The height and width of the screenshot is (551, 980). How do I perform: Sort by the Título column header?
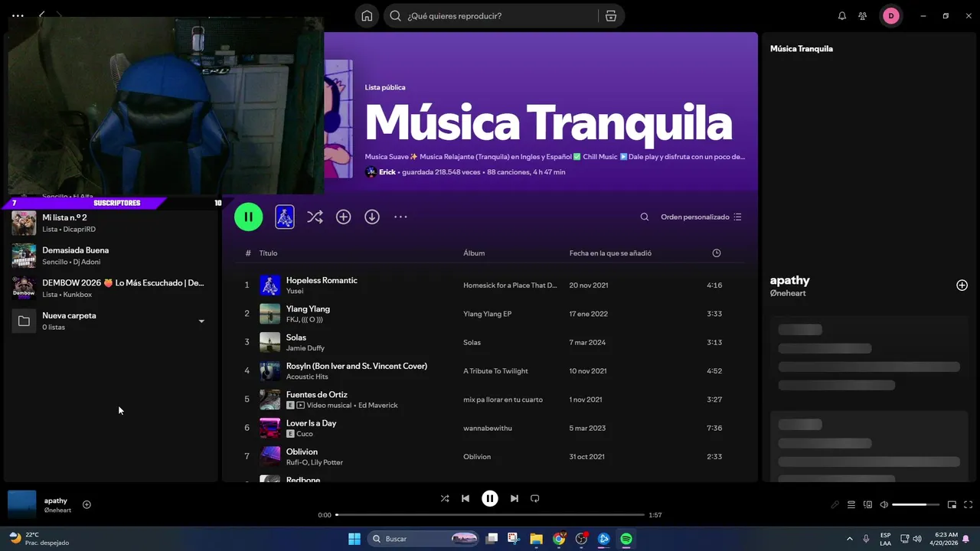(x=268, y=253)
